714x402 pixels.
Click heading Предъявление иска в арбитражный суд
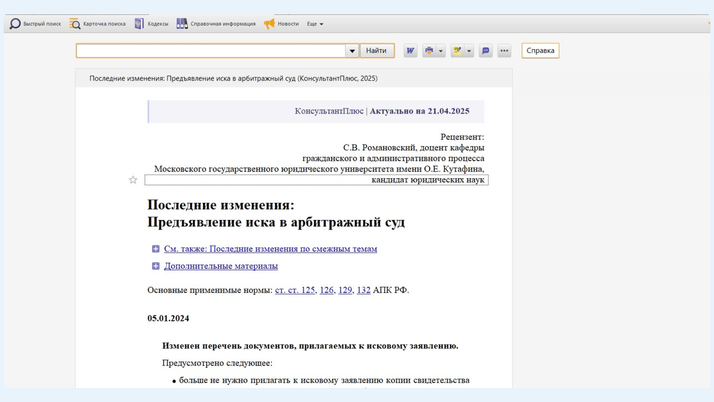click(x=276, y=222)
